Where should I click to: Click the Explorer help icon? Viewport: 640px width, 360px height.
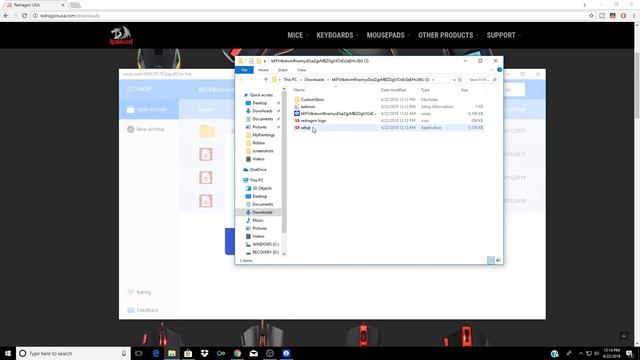(499, 70)
